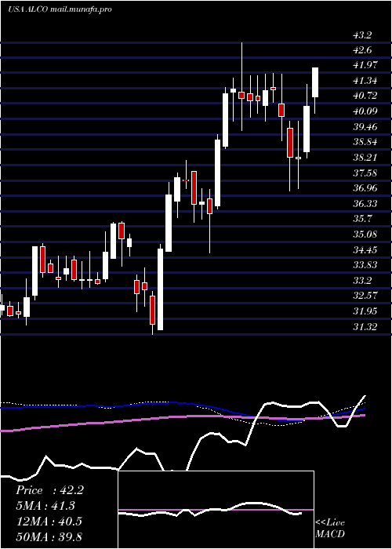Select the 36.33 price axis label
The height and width of the screenshot is (549, 392).
pyautogui.click(x=365, y=204)
